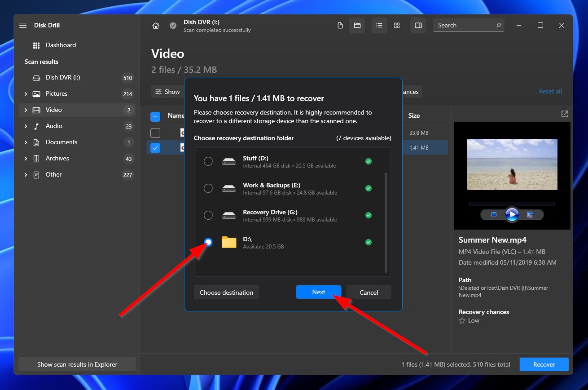Click the Documents page icon in sidebar
This screenshot has width=588, height=390.
pyautogui.click(x=36, y=142)
